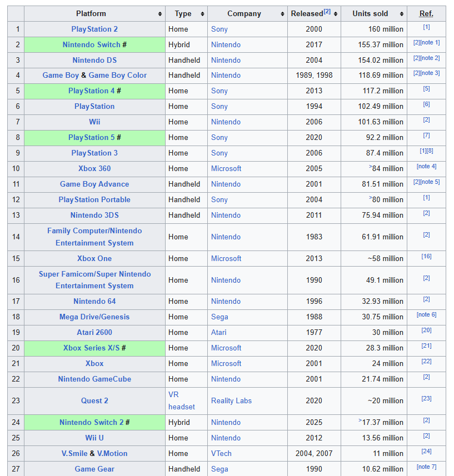Open PlayStation Portable link

[94, 199]
